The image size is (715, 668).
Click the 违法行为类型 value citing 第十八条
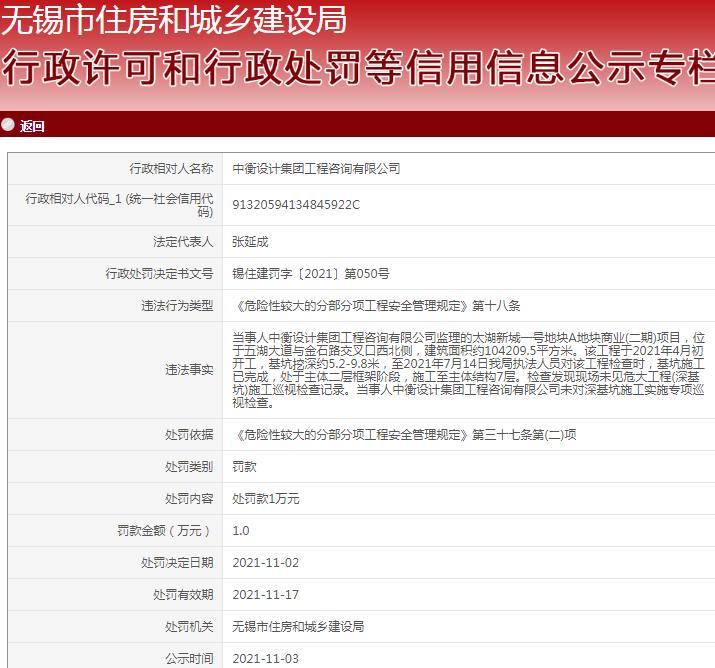click(376, 306)
